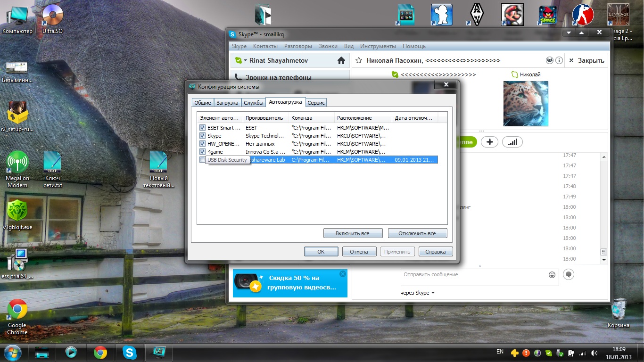The width and height of the screenshot is (644, 362).
Task: Open the Инструменты menu in Skype
Action: coord(378,46)
